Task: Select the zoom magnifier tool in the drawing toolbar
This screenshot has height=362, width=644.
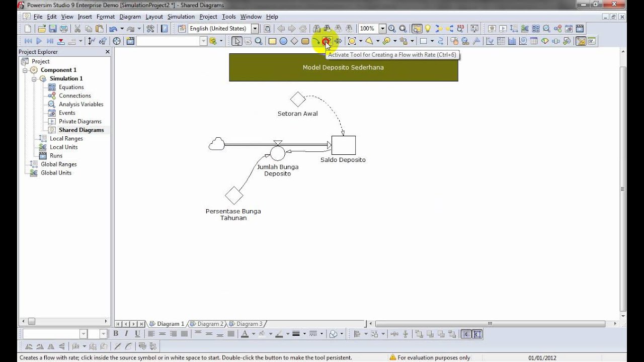Action: point(258,41)
